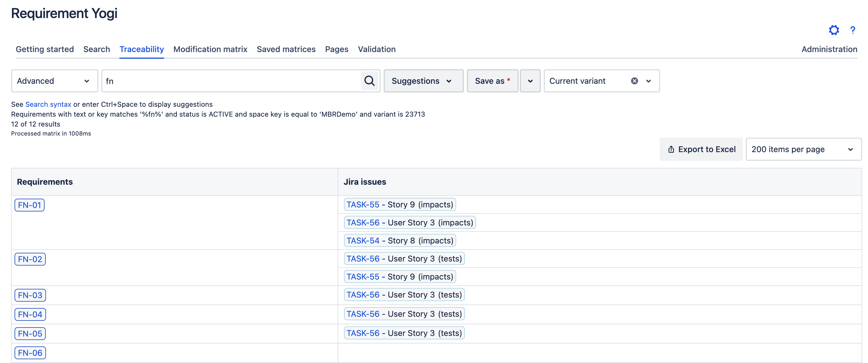Viewport: 868px width, 363px height.
Task: Click the FN-06 requirement item
Action: (31, 353)
